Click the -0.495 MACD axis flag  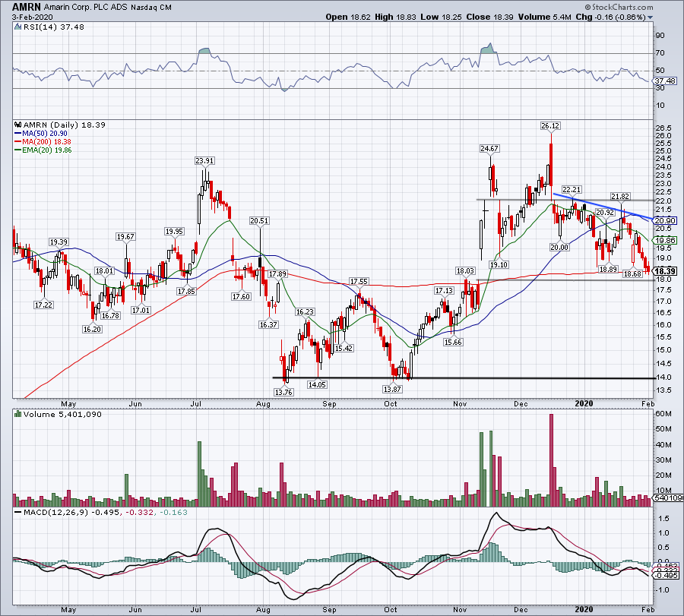[x=665, y=576]
